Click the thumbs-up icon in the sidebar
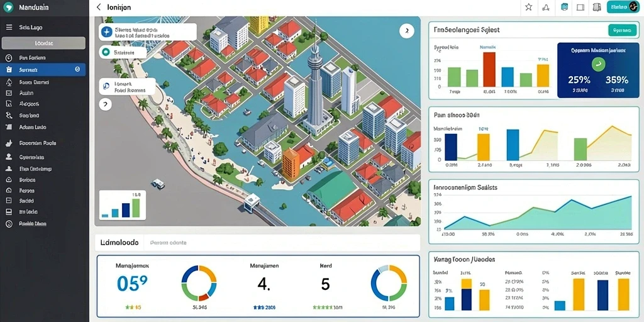The height and width of the screenshot is (322, 644). 8,143
